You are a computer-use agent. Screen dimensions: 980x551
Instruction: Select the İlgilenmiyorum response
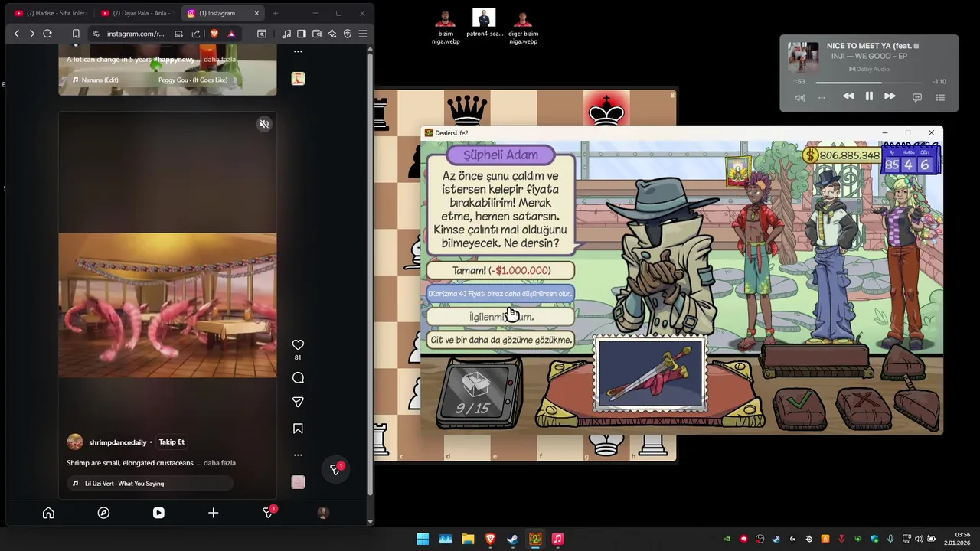click(501, 316)
